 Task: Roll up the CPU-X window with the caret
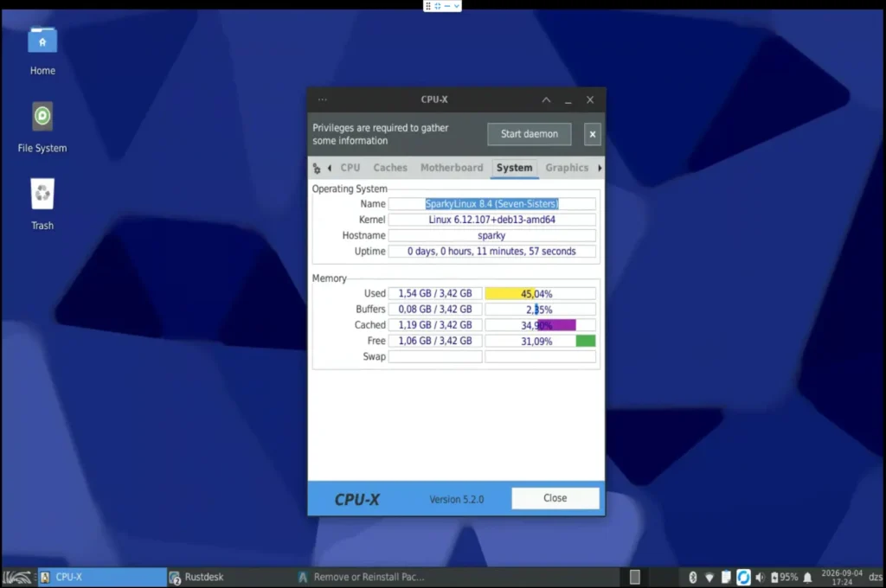pyautogui.click(x=546, y=100)
